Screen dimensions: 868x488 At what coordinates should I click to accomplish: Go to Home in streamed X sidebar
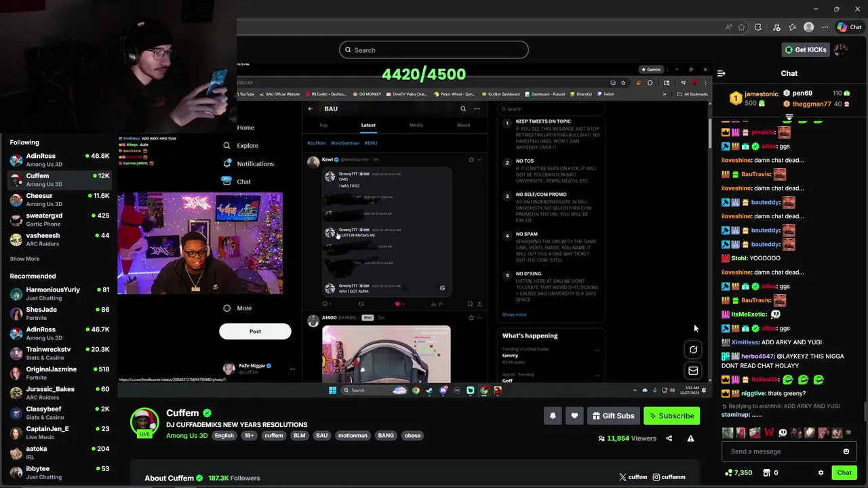245,127
